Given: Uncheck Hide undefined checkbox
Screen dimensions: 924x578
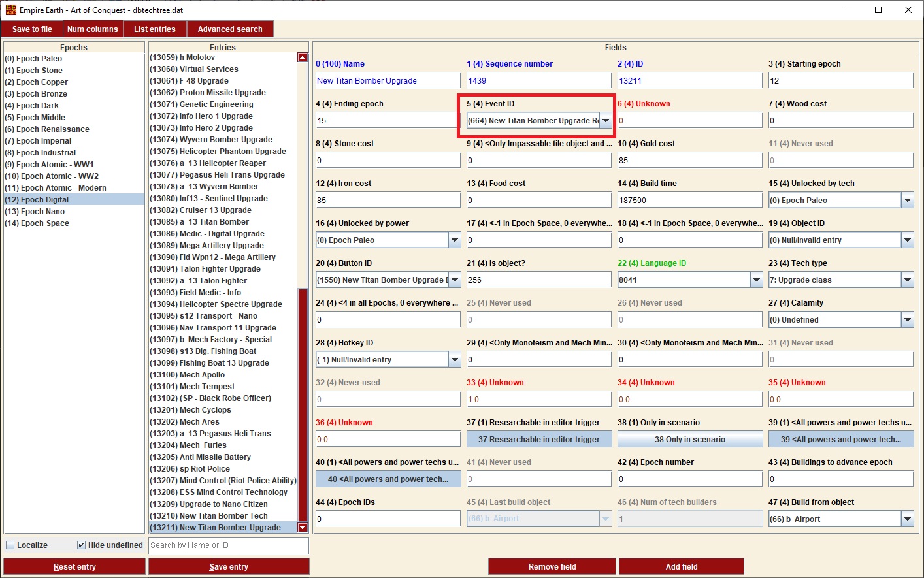Looking at the screenshot, I should [x=81, y=545].
